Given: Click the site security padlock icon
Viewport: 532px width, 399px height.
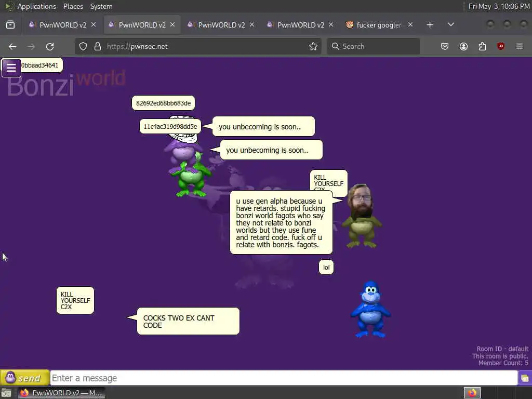Looking at the screenshot, I should (x=98, y=46).
